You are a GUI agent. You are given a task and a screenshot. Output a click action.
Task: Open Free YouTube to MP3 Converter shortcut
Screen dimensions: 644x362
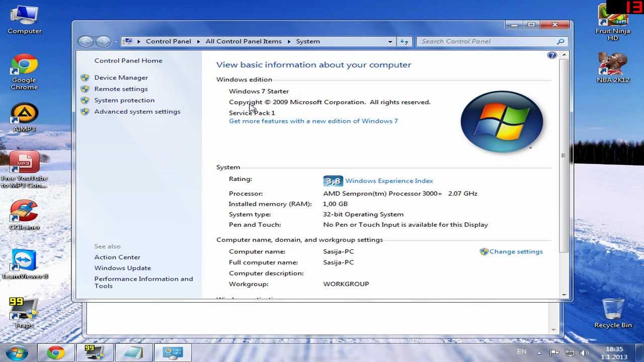24,169
